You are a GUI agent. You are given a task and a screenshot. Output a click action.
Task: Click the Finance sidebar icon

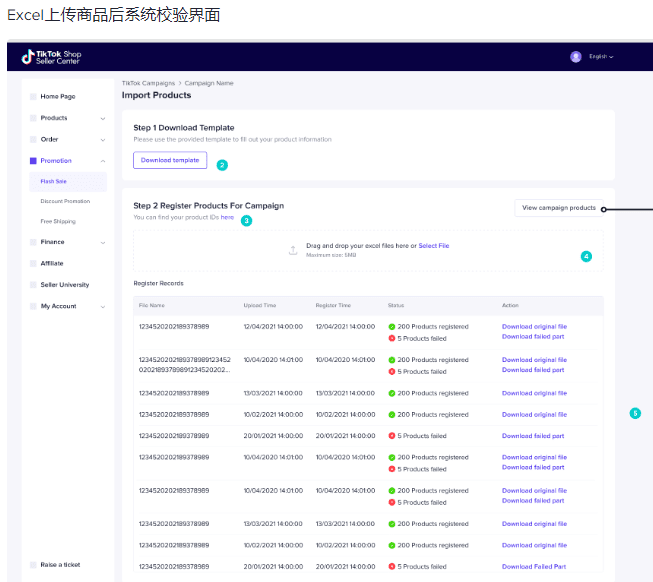click(33, 242)
